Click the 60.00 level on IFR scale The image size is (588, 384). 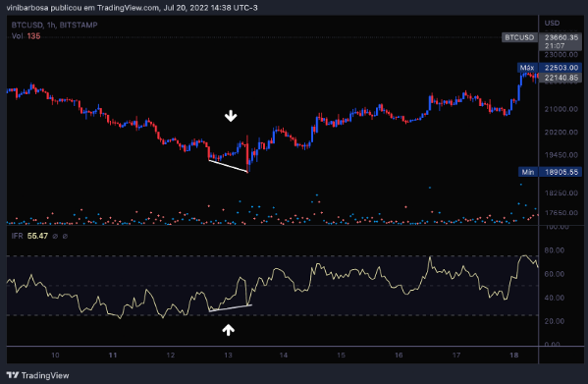pyautogui.click(x=554, y=274)
